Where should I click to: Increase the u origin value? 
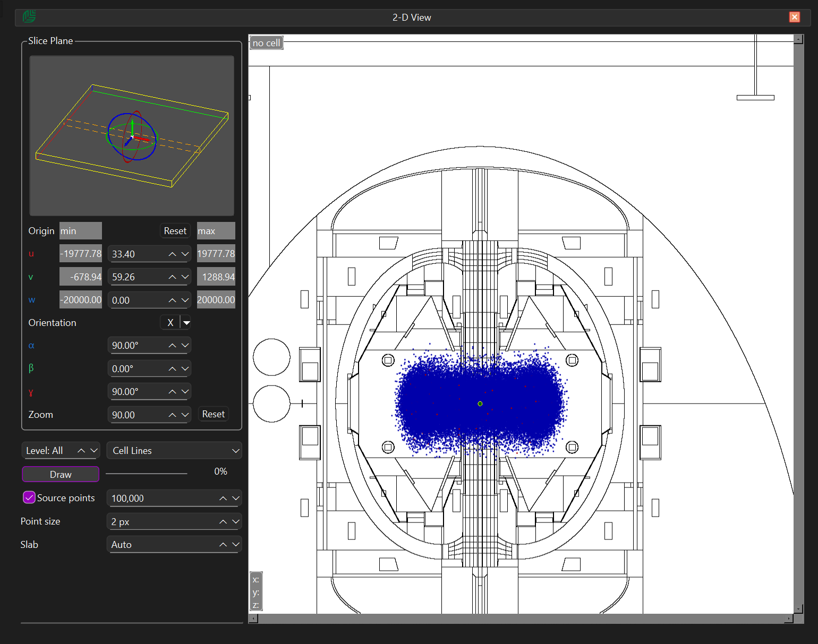pyautogui.click(x=172, y=254)
